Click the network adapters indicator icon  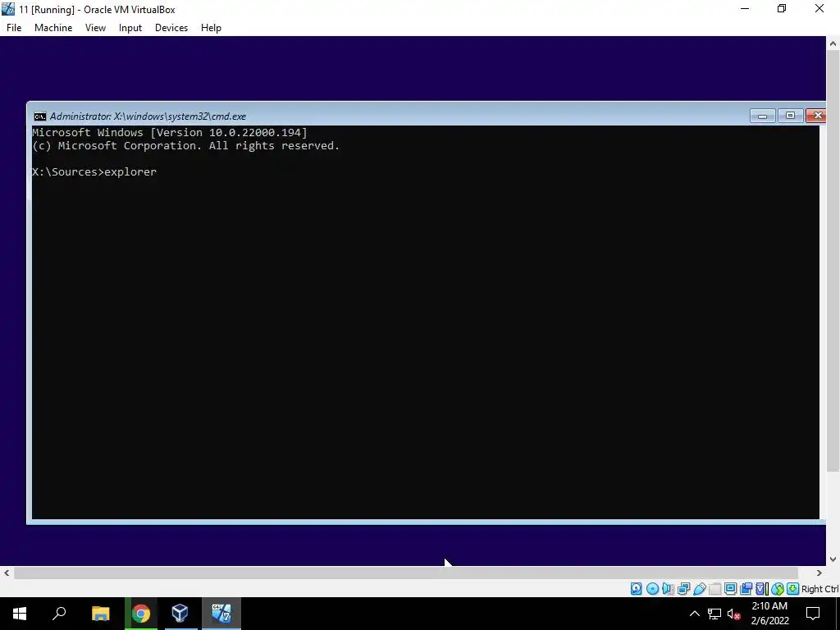[683, 589]
